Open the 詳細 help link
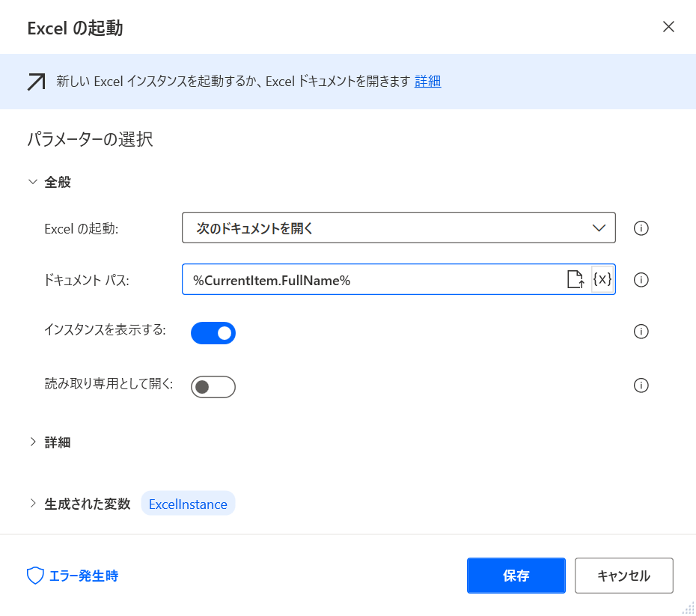Viewport: 696px width, 616px height. pos(427,82)
